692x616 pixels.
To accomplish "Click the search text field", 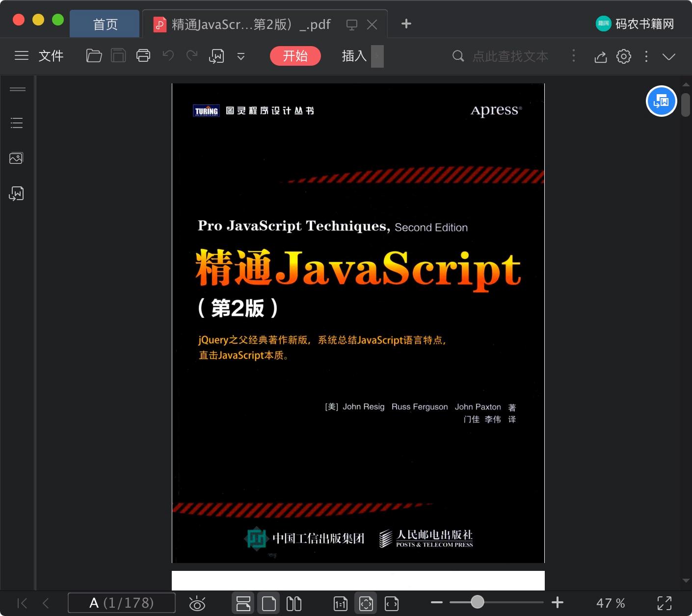I will pos(510,56).
